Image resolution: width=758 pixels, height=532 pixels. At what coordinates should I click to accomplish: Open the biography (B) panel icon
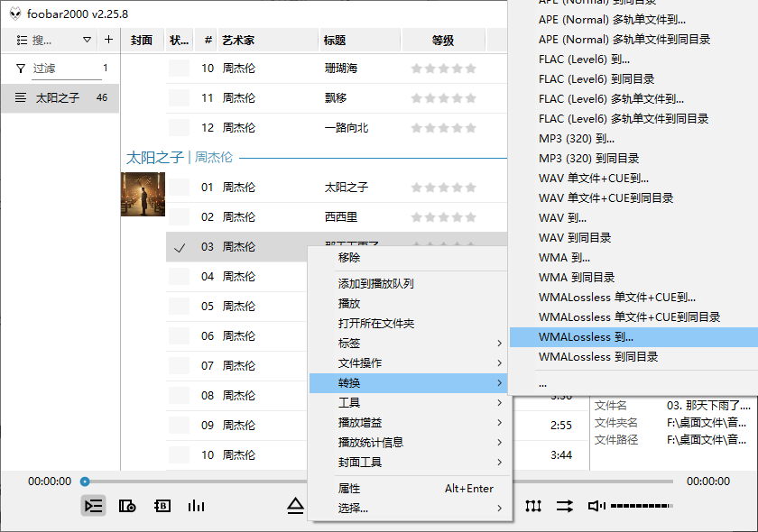click(162, 506)
